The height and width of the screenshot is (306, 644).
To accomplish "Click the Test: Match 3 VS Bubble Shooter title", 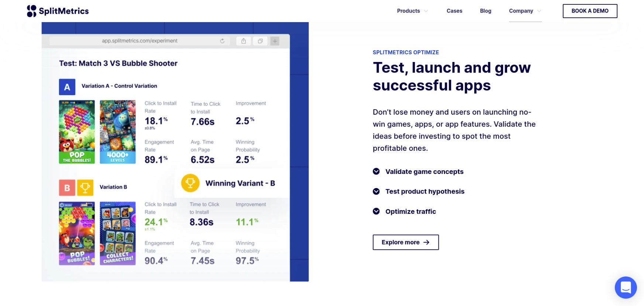I will coord(118,63).
